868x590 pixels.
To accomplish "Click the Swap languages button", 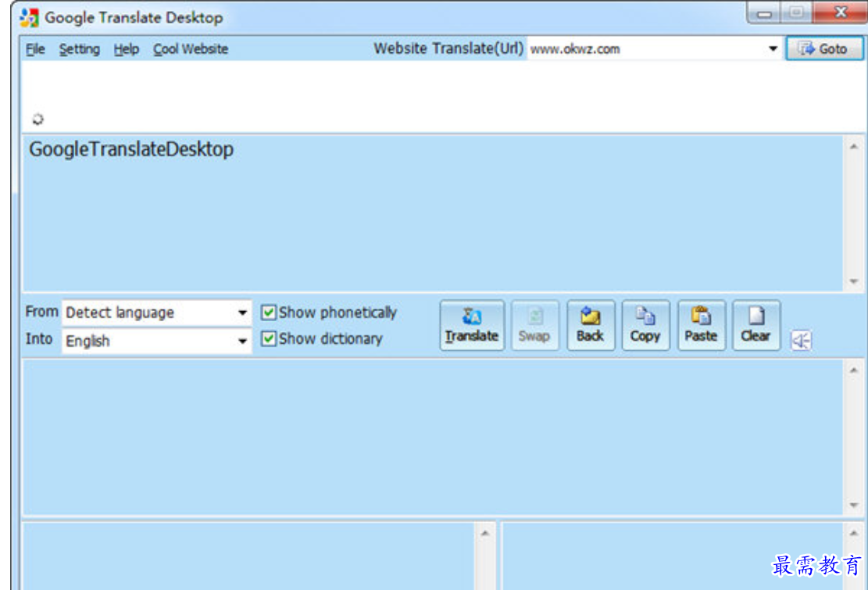I will tap(534, 325).
